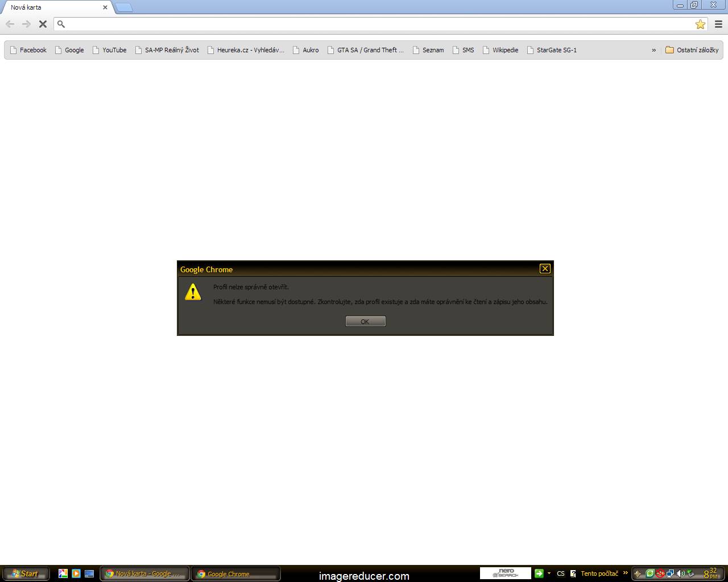Click the leftmost compass-like tray icon
Viewport: 728px width, 582px height.
click(x=638, y=573)
